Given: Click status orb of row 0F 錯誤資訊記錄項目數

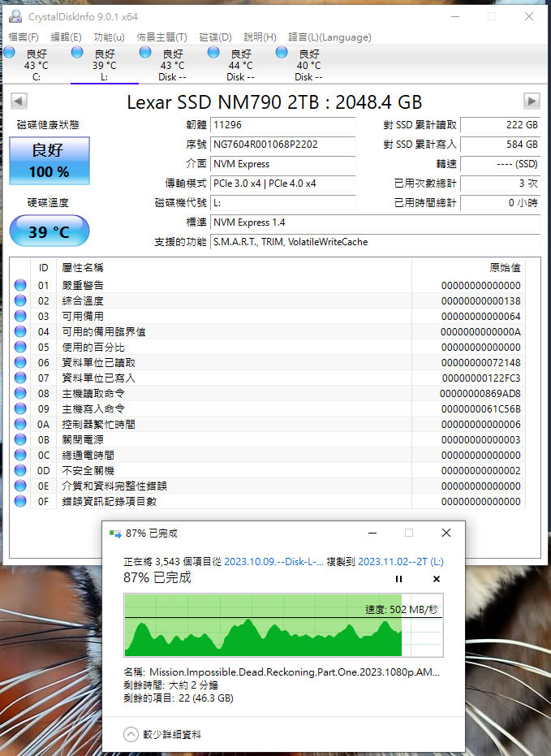Looking at the screenshot, I should pos(20,501).
